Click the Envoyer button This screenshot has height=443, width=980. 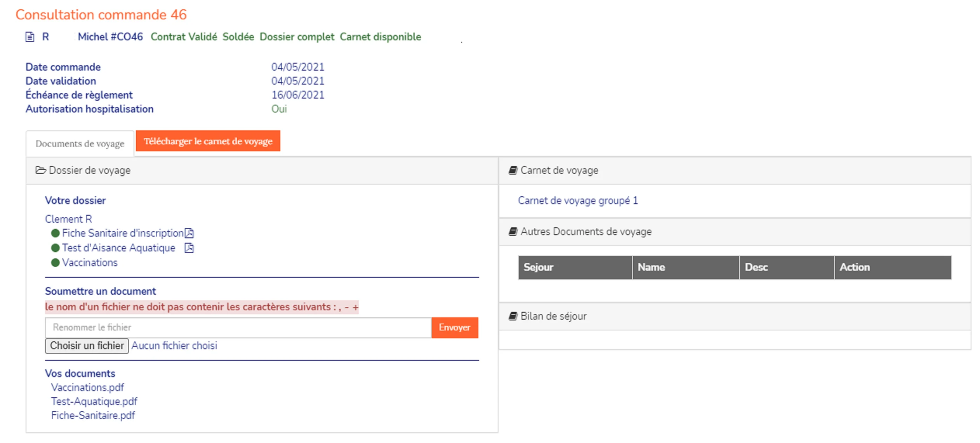point(455,327)
